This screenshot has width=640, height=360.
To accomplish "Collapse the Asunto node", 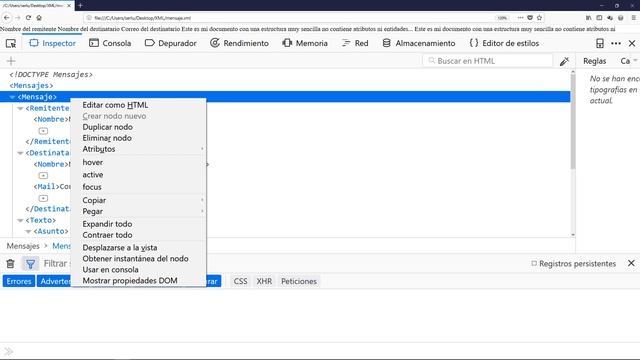I will point(28,231).
